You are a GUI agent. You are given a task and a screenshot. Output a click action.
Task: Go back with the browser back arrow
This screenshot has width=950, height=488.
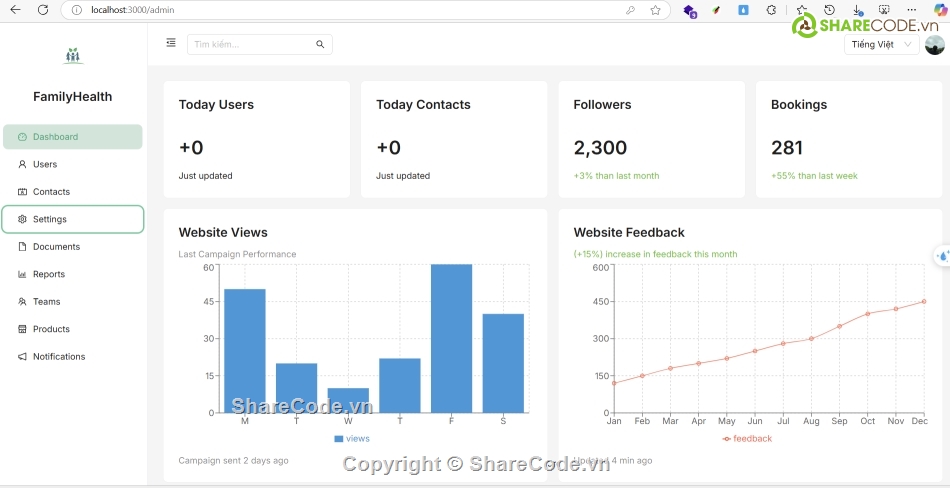pyautogui.click(x=15, y=10)
